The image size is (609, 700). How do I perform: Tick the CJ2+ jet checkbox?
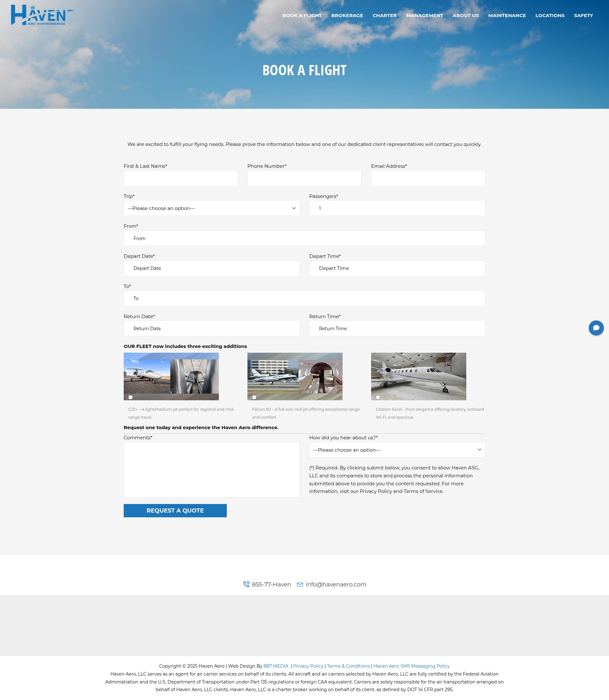130,397
